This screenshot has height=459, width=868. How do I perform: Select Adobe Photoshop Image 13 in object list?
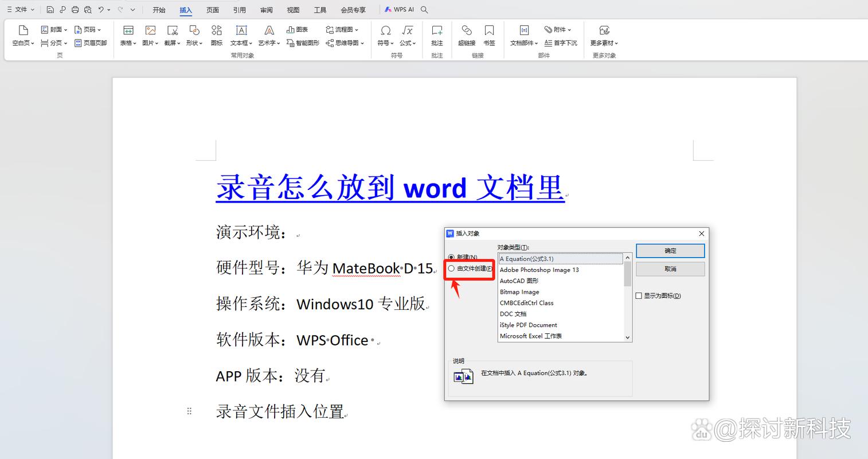(561, 270)
